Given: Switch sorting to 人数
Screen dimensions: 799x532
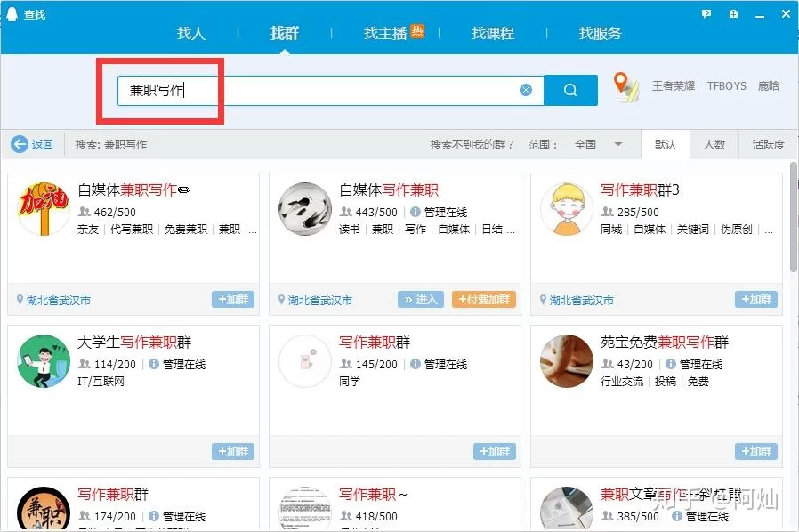Looking at the screenshot, I should tap(715, 144).
